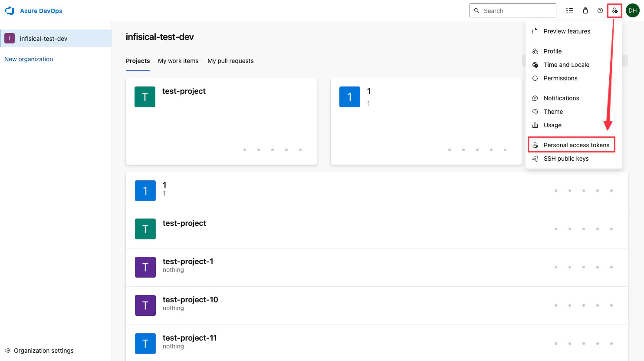Switch to the Projects tab
Image resolution: width=644 pixels, height=361 pixels.
(138, 61)
